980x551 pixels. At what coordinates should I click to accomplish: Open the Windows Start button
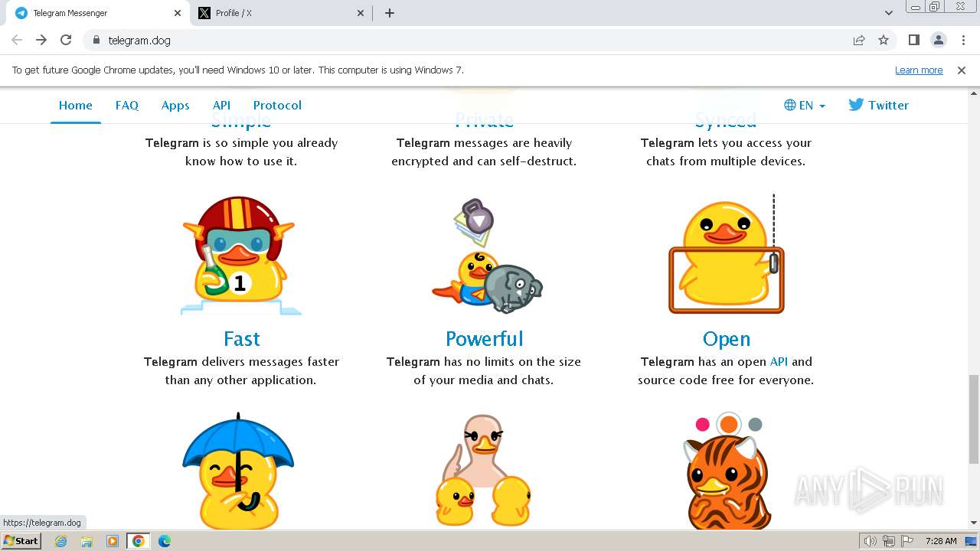(21, 541)
